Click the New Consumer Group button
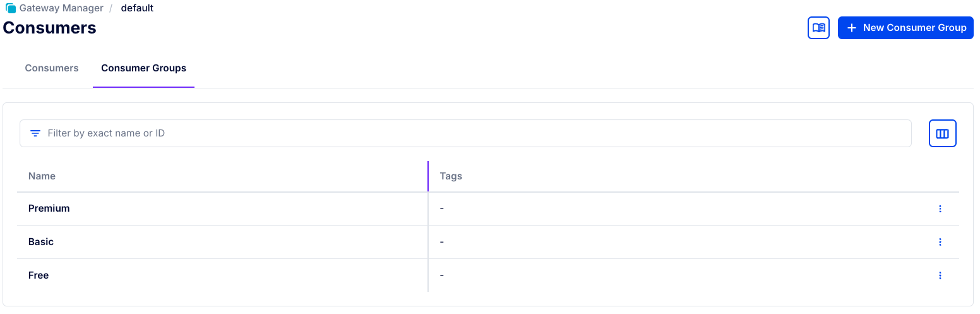 (x=905, y=28)
